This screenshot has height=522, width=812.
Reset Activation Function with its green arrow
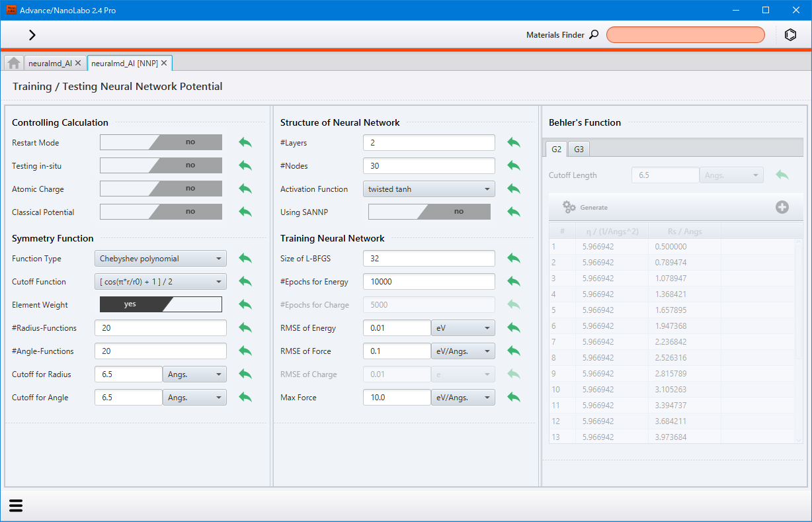point(514,189)
